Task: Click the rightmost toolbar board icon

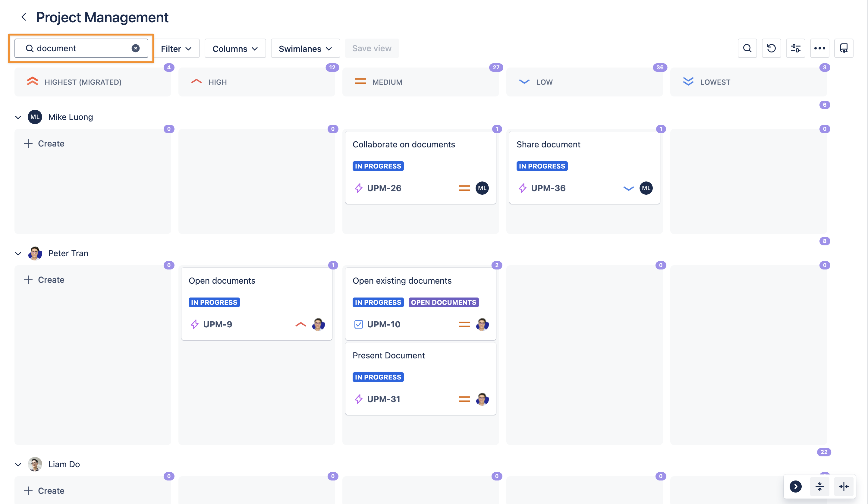Action: tap(843, 48)
